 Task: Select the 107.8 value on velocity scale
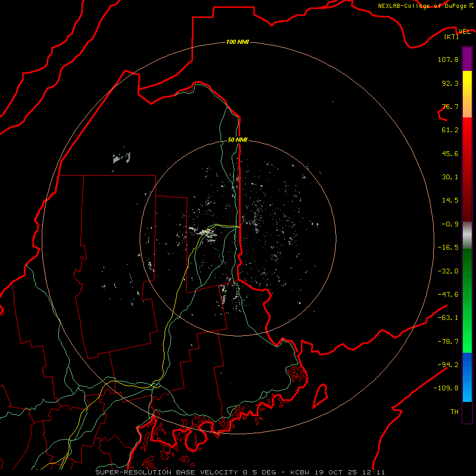448,59
